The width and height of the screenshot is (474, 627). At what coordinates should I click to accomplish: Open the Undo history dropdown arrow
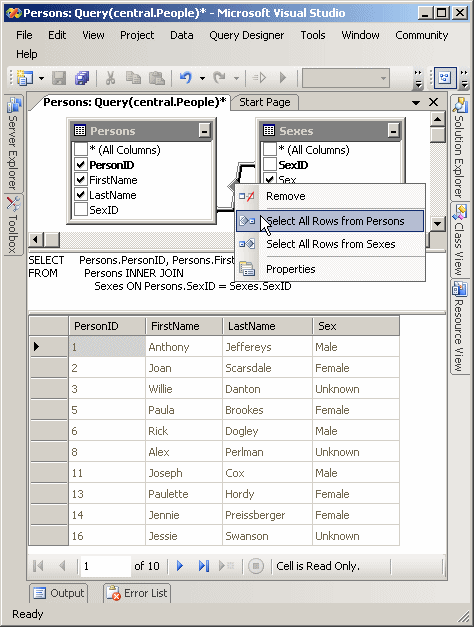[x=202, y=78]
